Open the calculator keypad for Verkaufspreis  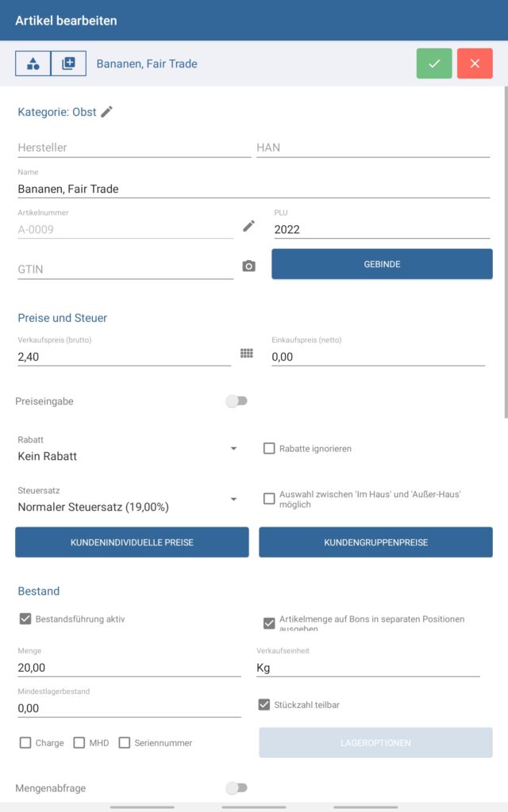246,353
